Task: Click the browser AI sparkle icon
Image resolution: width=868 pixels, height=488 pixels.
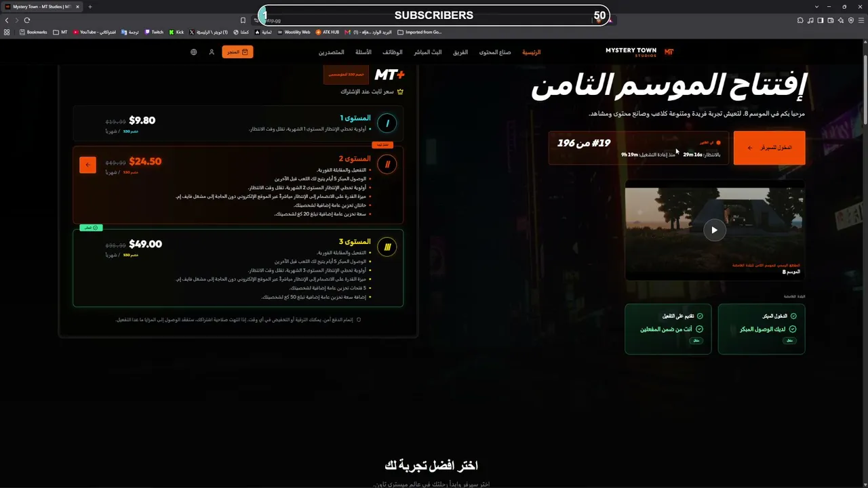Action: [x=841, y=20]
